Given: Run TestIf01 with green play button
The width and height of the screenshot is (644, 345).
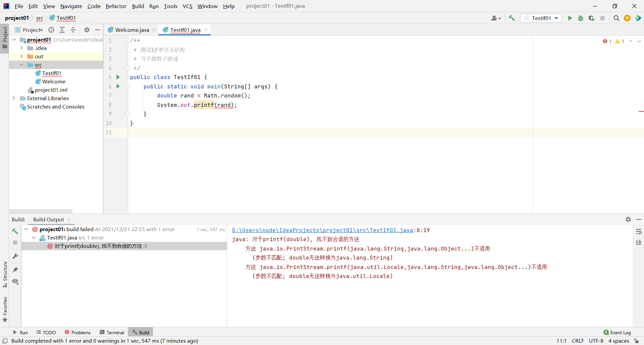Looking at the screenshot, I should click(x=570, y=18).
